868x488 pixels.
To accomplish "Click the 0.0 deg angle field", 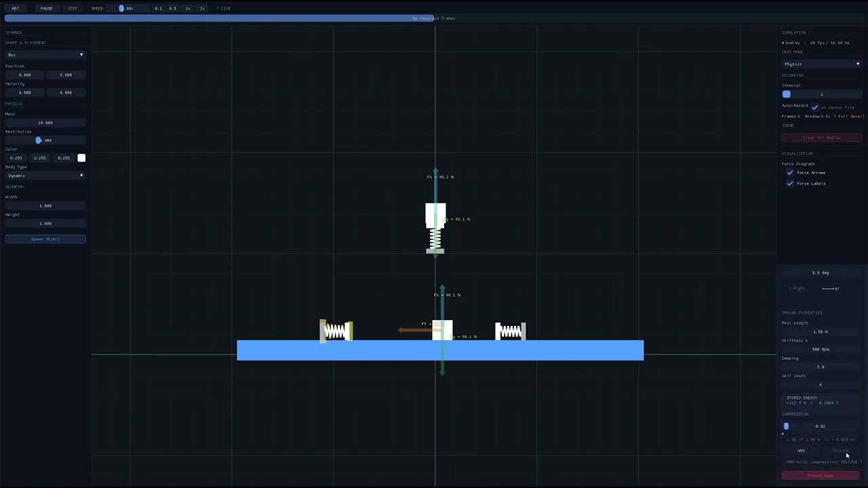I will [x=821, y=272].
